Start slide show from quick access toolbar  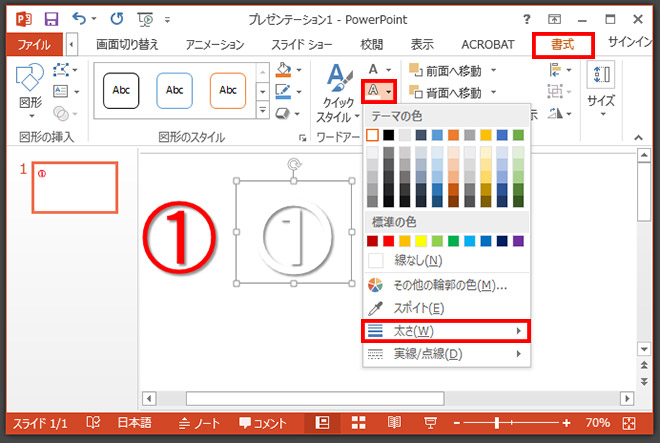(x=145, y=19)
